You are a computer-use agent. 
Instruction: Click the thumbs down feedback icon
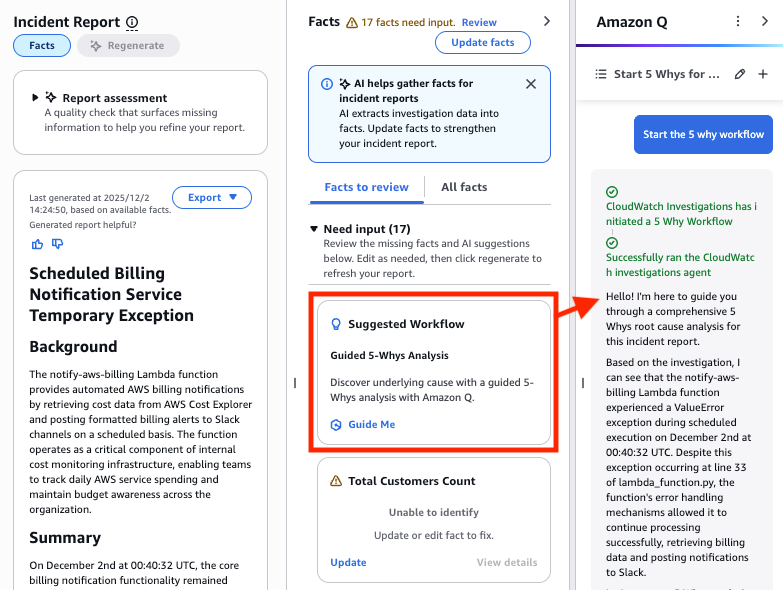click(x=57, y=243)
